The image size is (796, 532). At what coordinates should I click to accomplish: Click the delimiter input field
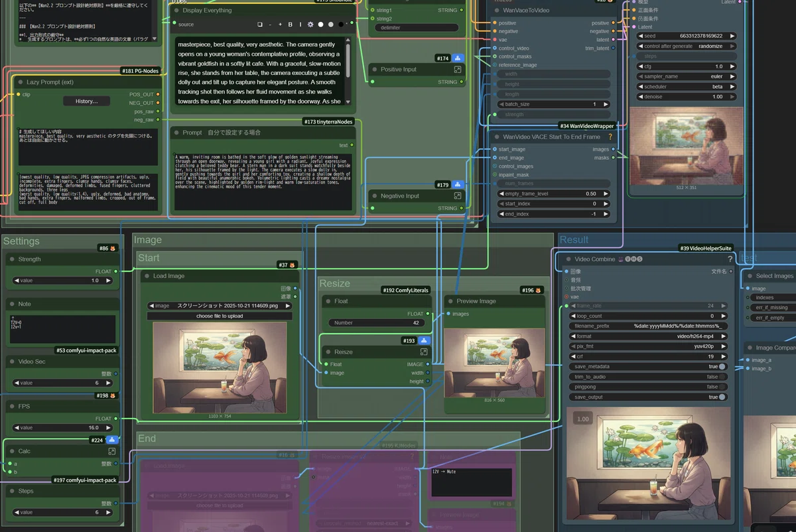click(417, 28)
